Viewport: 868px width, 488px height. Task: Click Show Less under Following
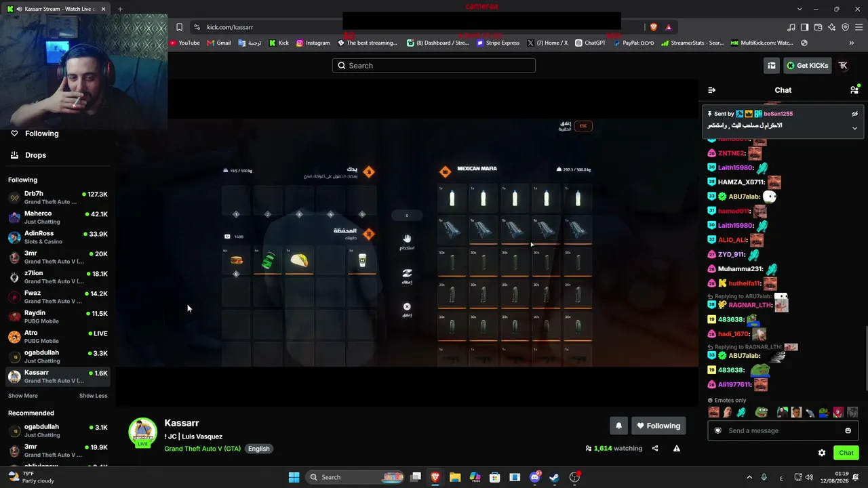(x=94, y=396)
